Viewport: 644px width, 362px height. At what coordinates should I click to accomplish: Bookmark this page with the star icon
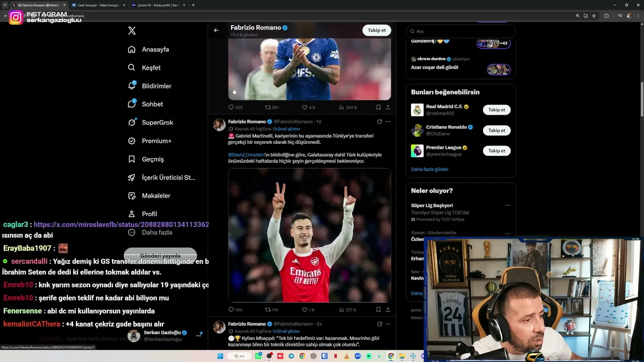coord(594,16)
